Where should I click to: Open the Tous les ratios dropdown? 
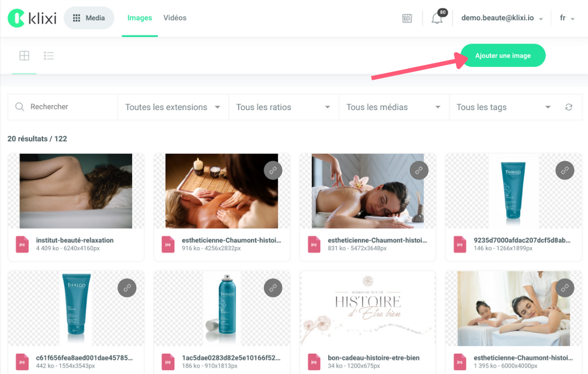pos(283,107)
